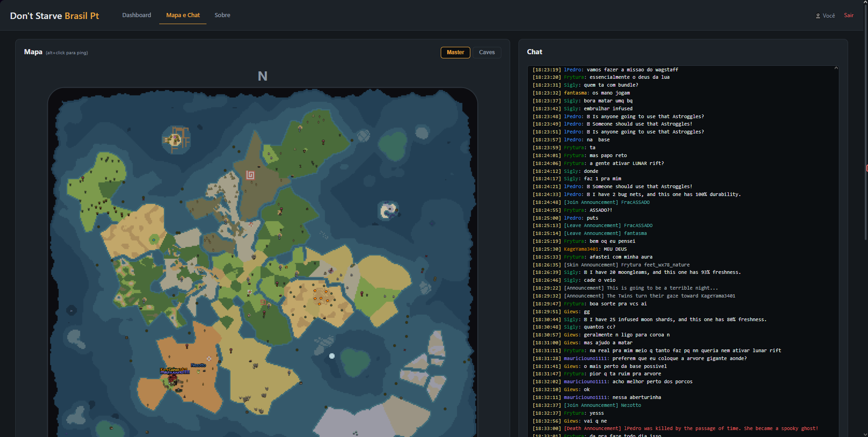Click mauriciouno1111 'arvore gigante' message
This screenshot has width=868, height=437.
(640, 359)
